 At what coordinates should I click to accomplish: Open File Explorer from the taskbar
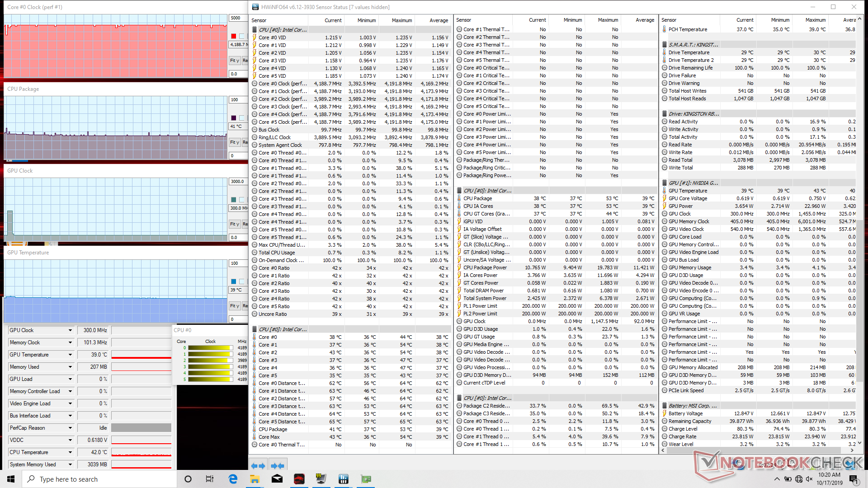[x=255, y=479]
